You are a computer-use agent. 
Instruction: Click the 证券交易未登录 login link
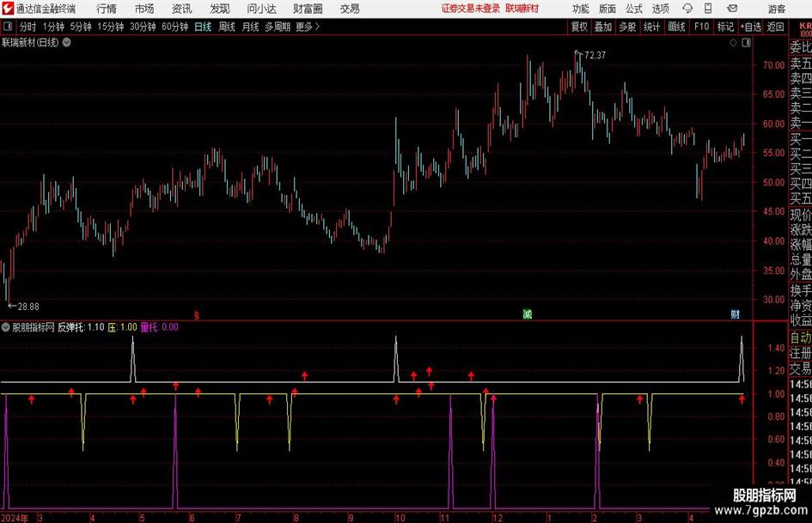point(471,9)
